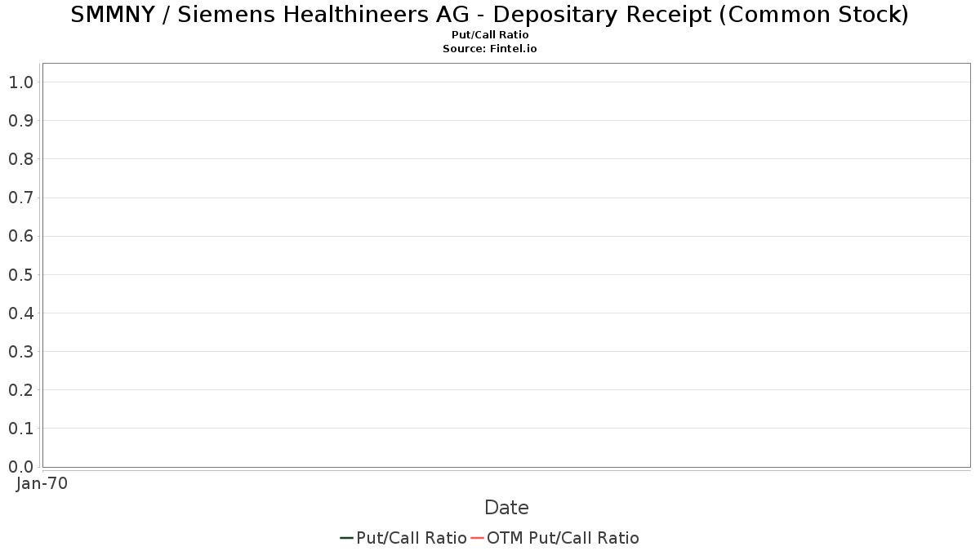Viewport: 980px width, 551px height.
Task: Click the red OTM legend line swatch
Action: tap(477, 538)
